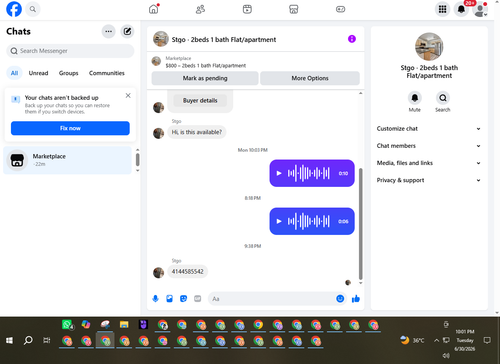Open Task View in the taskbar
Viewport: 500px width, 364px height.
tap(47, 340)
